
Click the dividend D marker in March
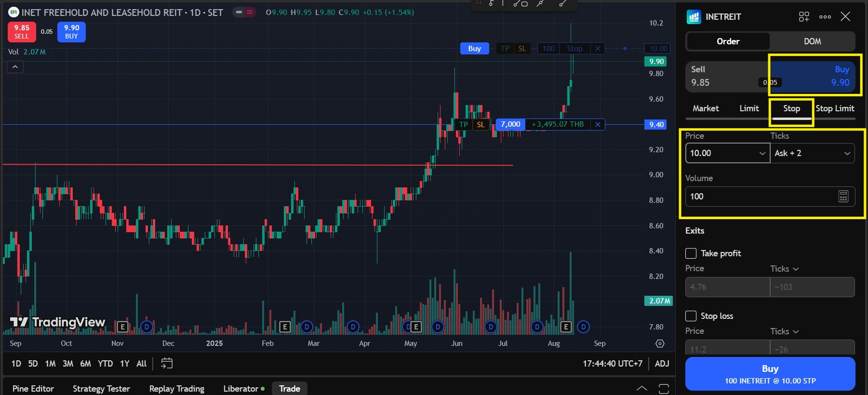(x=307, y=327)
